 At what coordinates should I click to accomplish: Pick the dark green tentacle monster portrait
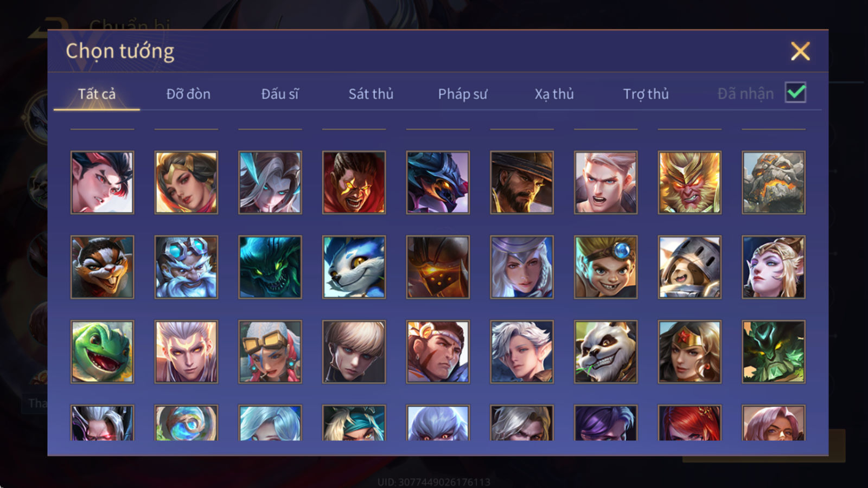pos(270,267)
